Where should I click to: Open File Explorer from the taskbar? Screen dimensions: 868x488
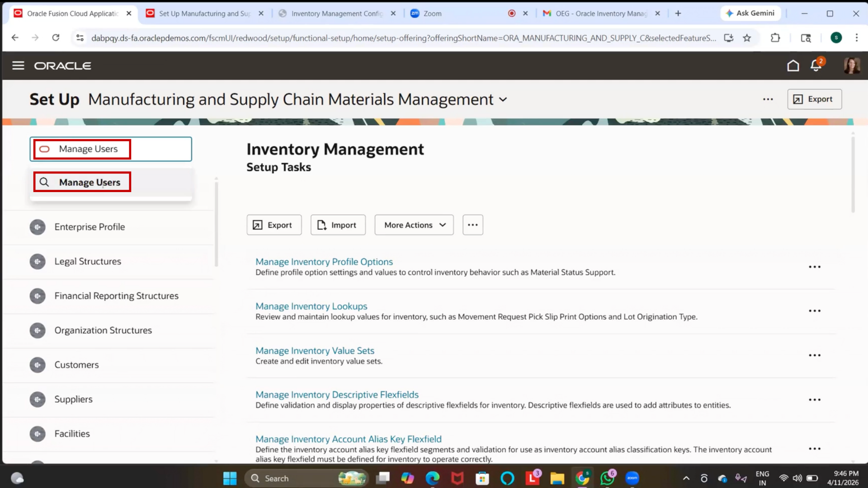tap(557, 478)
